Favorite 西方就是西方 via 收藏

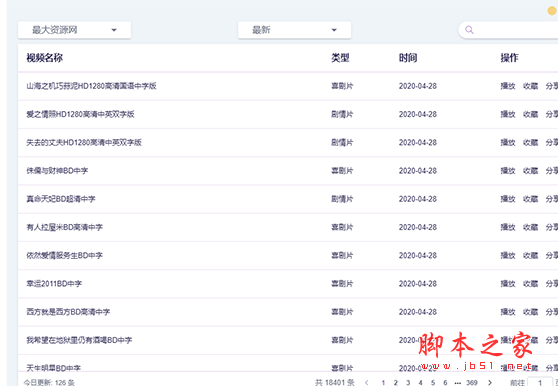(x=531, y=312)
